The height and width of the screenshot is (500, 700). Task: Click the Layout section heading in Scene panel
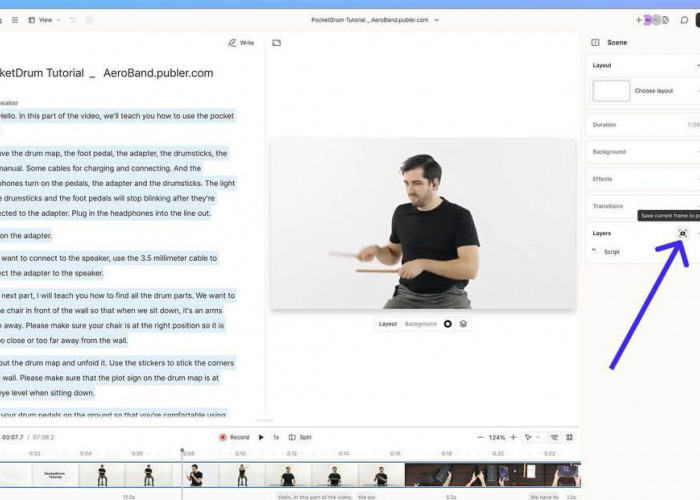tap(601, 65)
